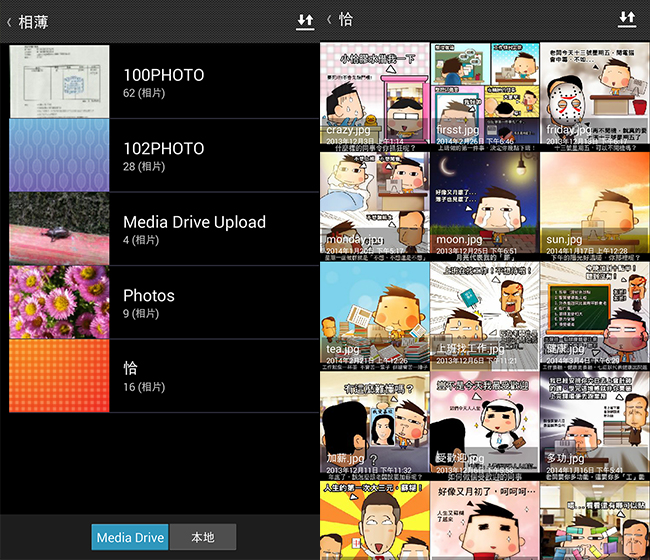Open the sun.jpg image

click(594, 205)
